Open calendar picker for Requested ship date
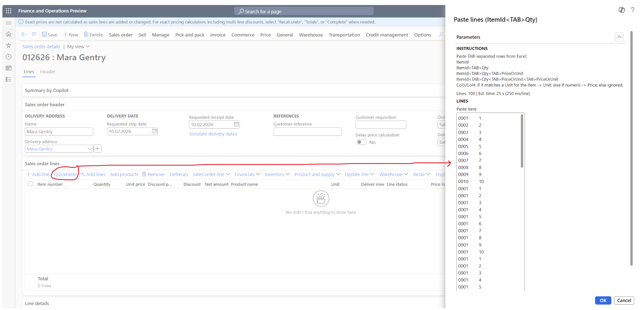The image size is (644, 310). pyautogui.click(x=155, y=131)
